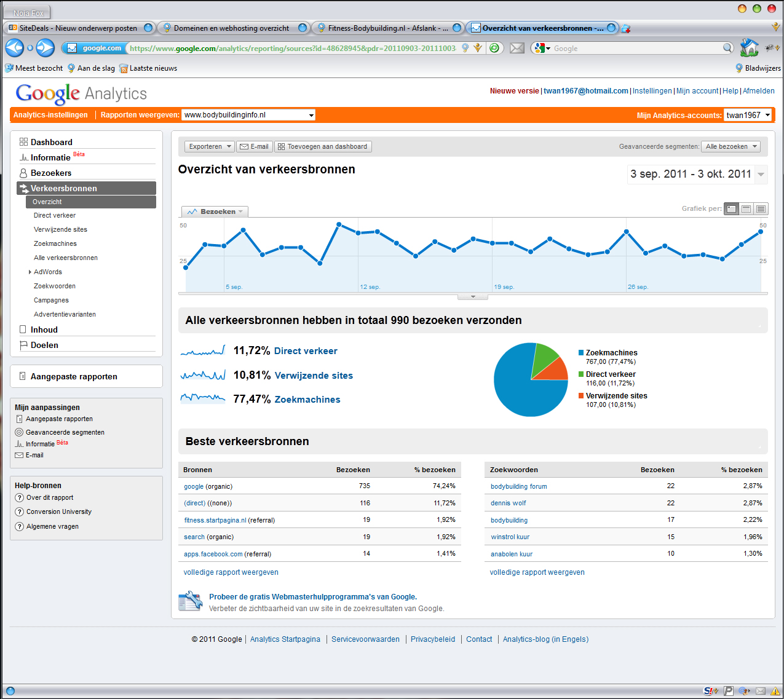
Task: Collapse the graph with the handle below it
Action: point(473,296)
